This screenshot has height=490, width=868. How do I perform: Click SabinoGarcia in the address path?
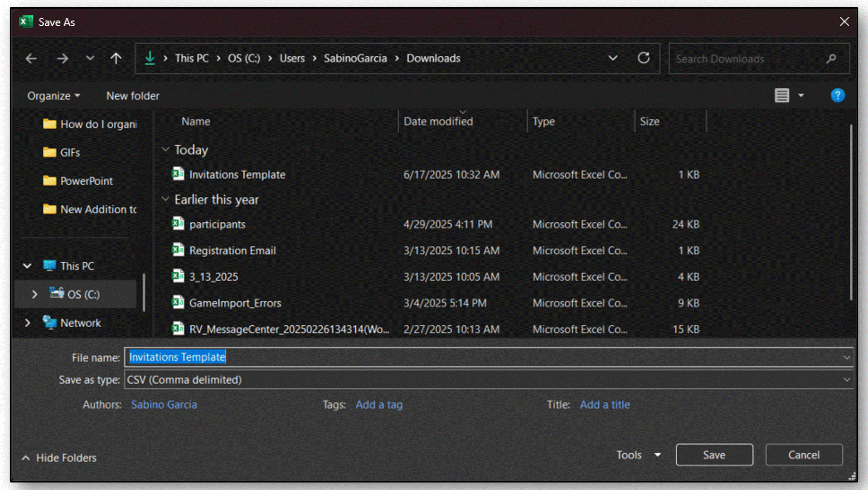coord(355,59)
